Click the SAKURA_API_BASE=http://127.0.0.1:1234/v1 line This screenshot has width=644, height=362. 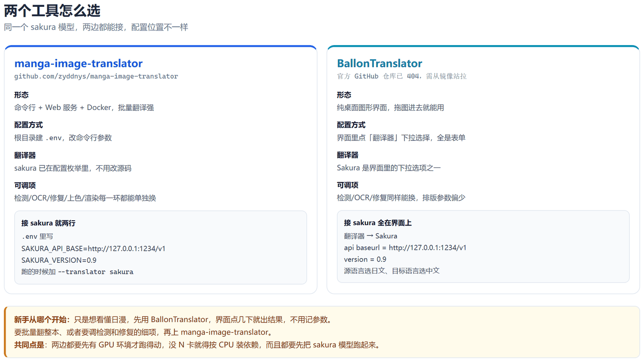tap(93, 249)
